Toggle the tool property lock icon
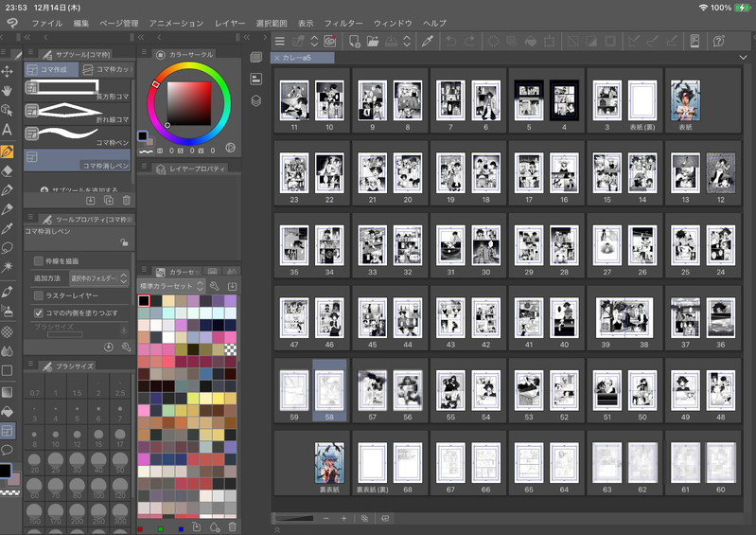Screen dimensions: 756x535 point(124,242)
